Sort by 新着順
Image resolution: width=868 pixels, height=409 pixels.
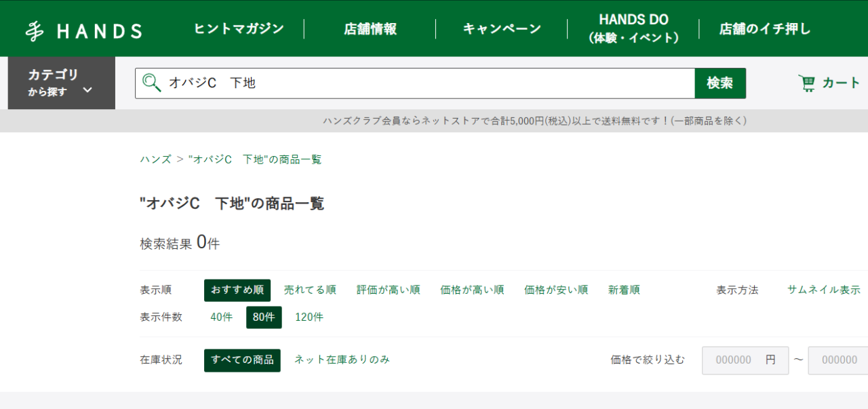(x=624, y=290)
